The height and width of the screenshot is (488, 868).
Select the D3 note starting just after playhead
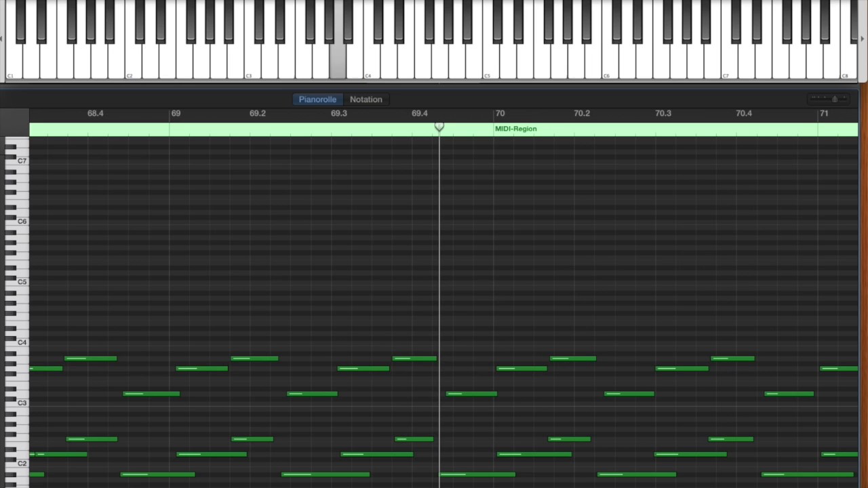tap(471, 394)
